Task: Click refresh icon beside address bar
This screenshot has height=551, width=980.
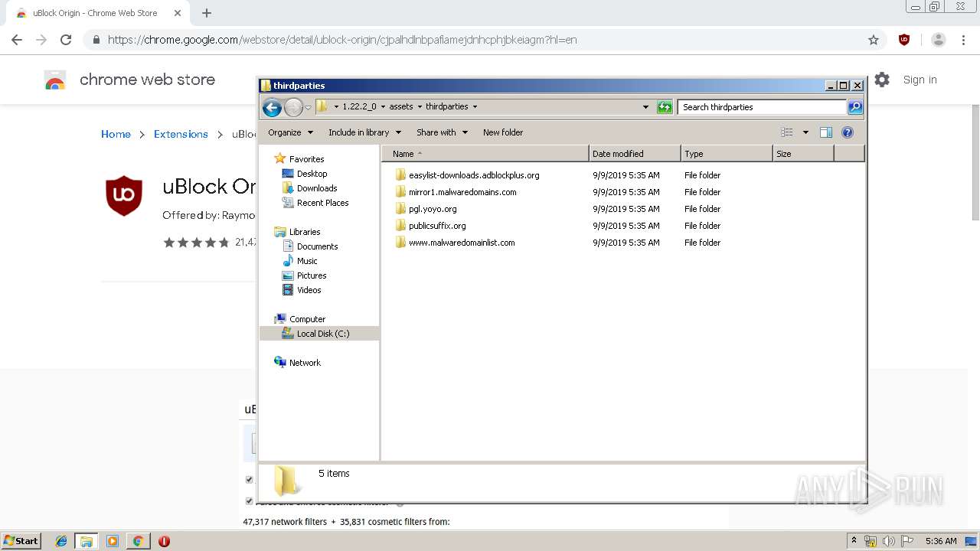Action: coord(665,107)
